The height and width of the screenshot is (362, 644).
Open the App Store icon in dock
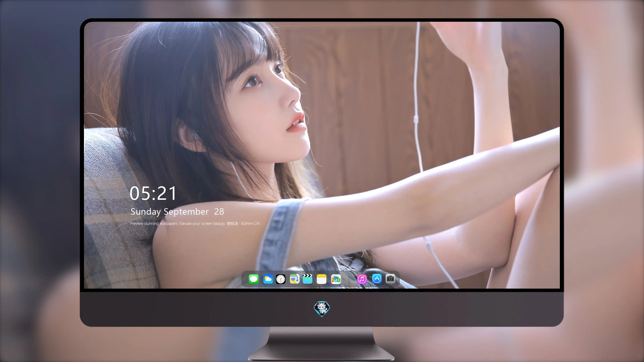click(377, 279)
